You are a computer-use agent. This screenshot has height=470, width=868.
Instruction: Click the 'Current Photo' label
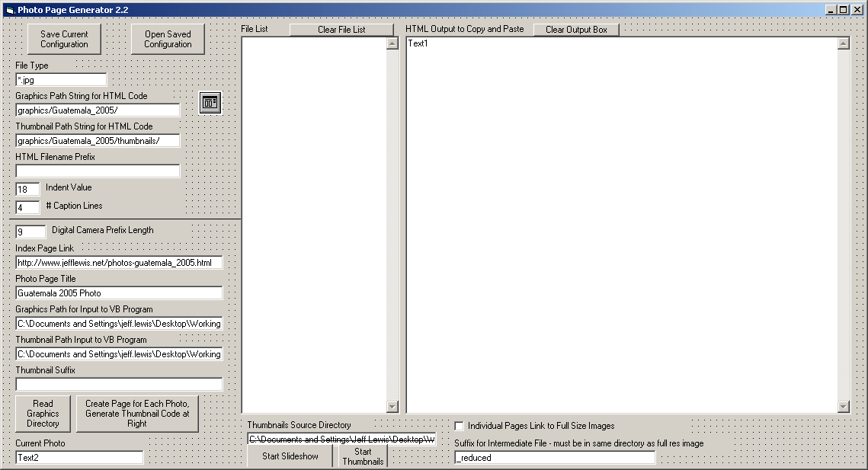[40, 443]
